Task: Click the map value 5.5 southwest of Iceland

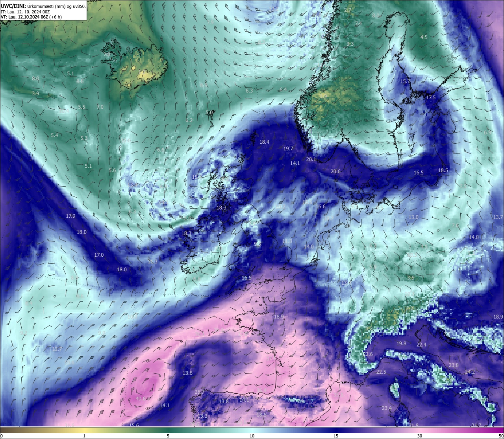Action: point(82,107)
